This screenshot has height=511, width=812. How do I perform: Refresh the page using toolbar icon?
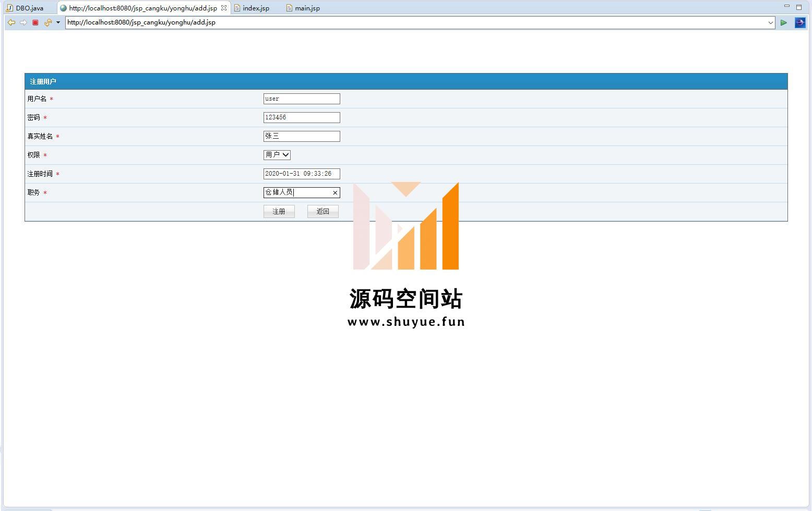(47, 22)
